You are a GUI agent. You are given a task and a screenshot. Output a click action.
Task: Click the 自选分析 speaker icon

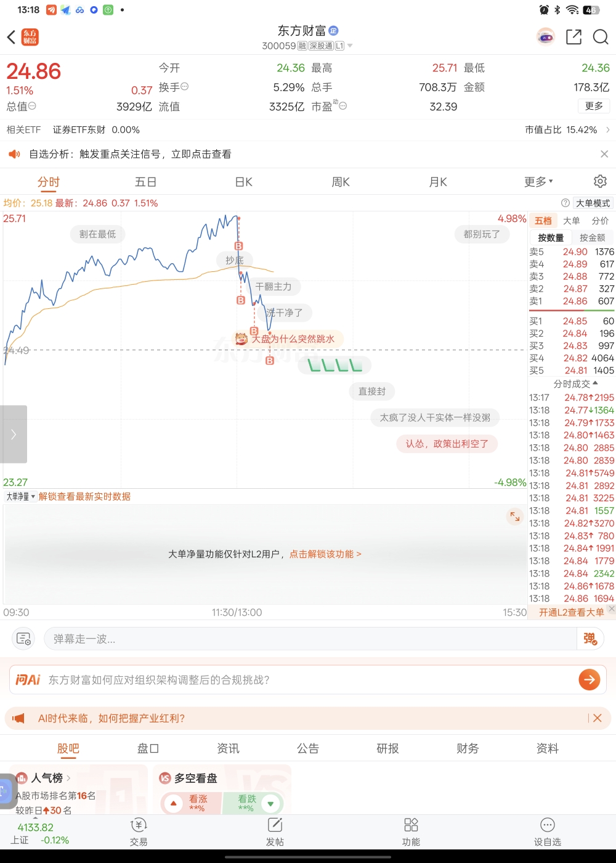tap(14, 154)
